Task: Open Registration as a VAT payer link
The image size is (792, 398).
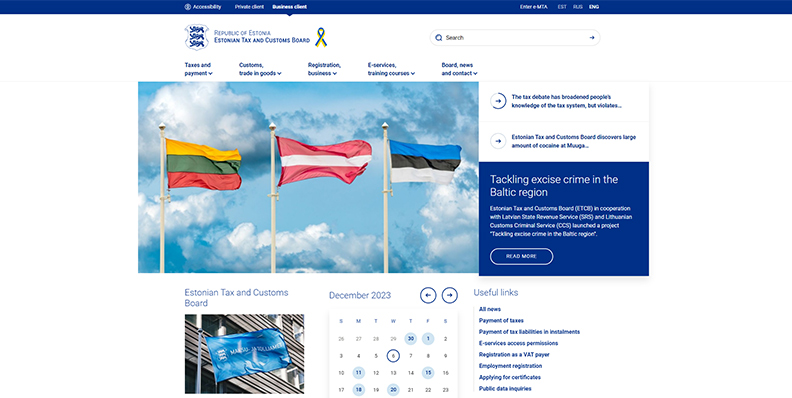Action: click(x=514, y=355)
